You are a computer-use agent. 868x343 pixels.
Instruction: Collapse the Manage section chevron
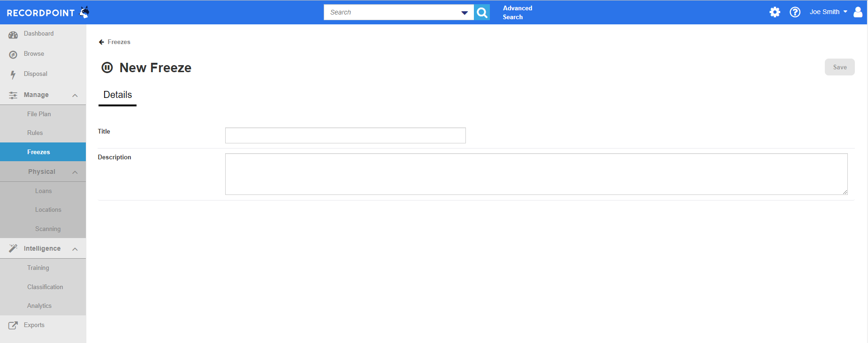point(75,96)
